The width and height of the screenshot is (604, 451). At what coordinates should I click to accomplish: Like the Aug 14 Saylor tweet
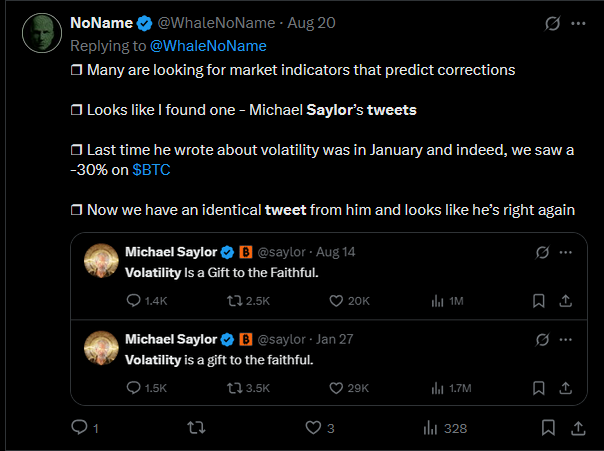click(x=334, y=300)
